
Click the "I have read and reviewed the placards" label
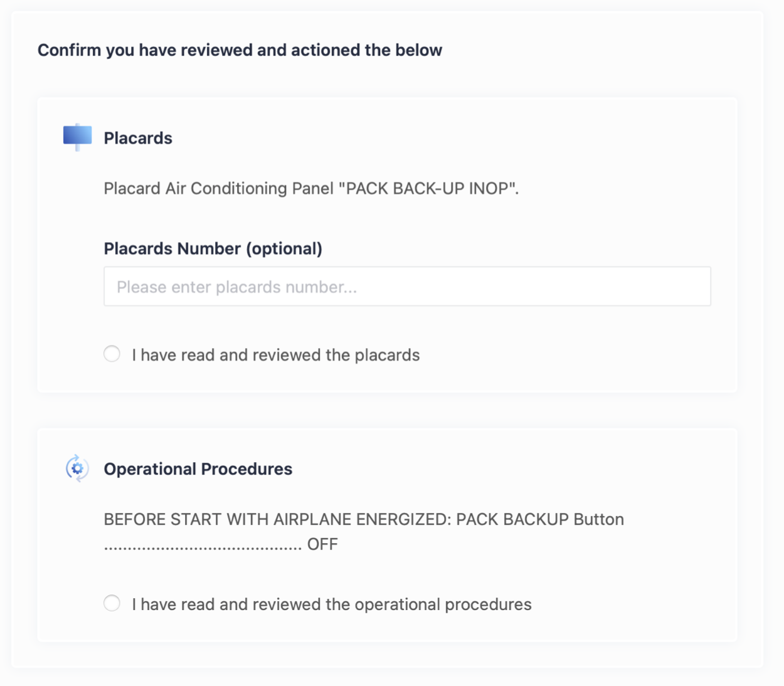point(276,355)
